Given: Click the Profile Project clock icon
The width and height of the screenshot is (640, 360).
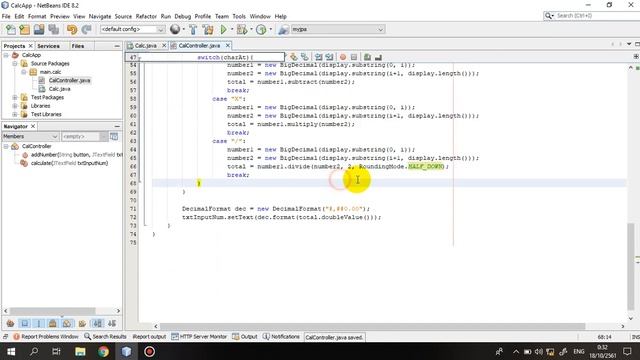Looking at the screenshot, I should (x=261, y=29).
